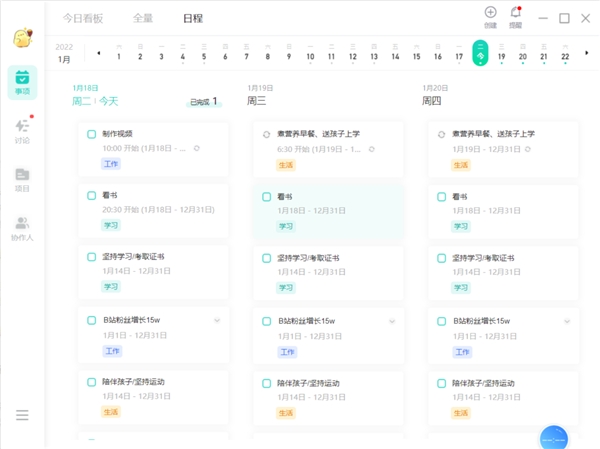Go to previous dates with left arrow
The image size is (600, 449).
click(x=99, y=53)
